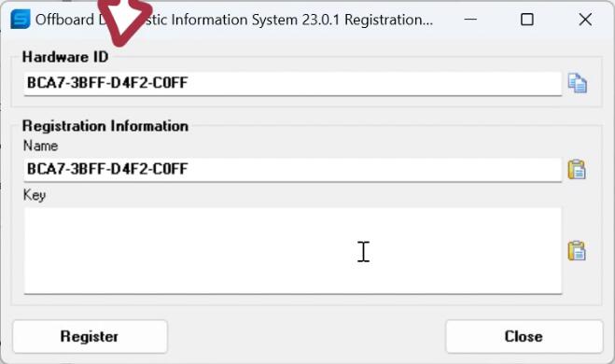
Task: Click the Registration... text in title bar
Action: pyautogui.click(x=388, y=20)
